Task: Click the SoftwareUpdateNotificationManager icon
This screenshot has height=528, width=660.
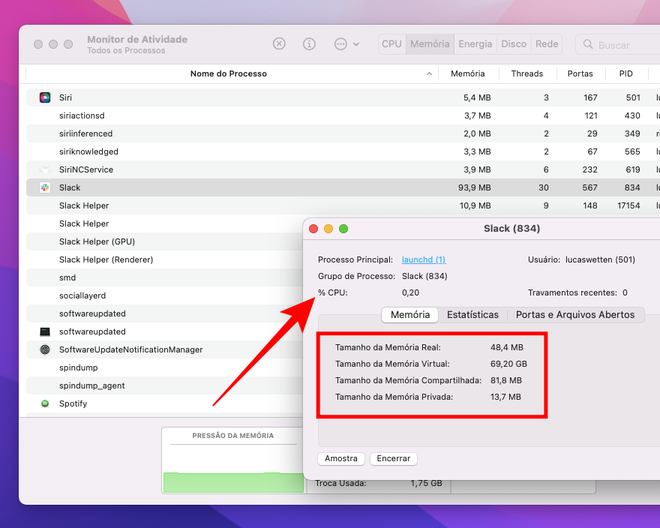Action: [x=45, y=349]
